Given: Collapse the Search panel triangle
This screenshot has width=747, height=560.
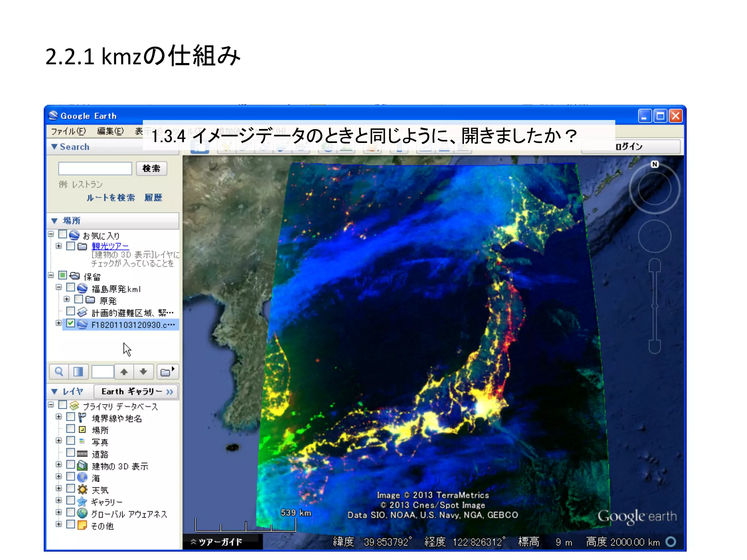Looking at the screenshot, I should 54,147.
